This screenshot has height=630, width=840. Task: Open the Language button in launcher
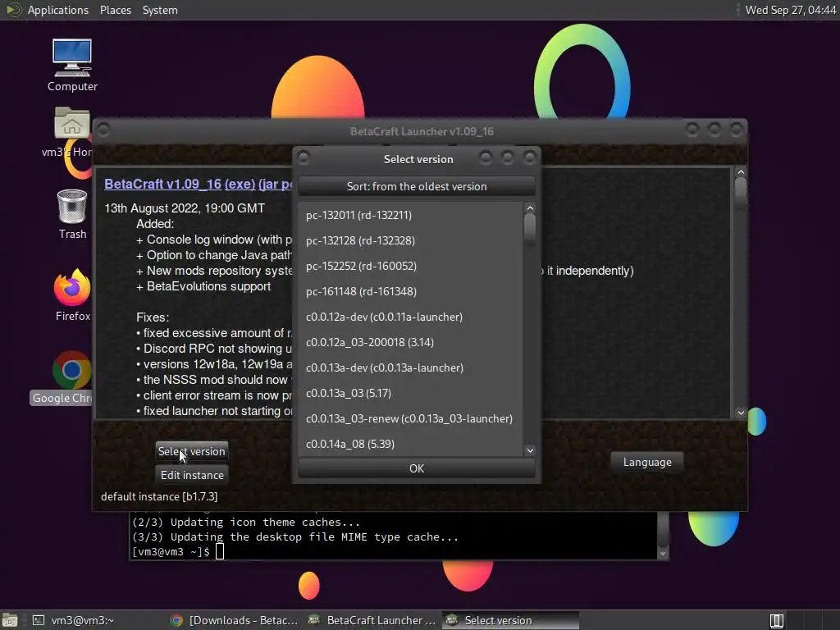point(647,462)
